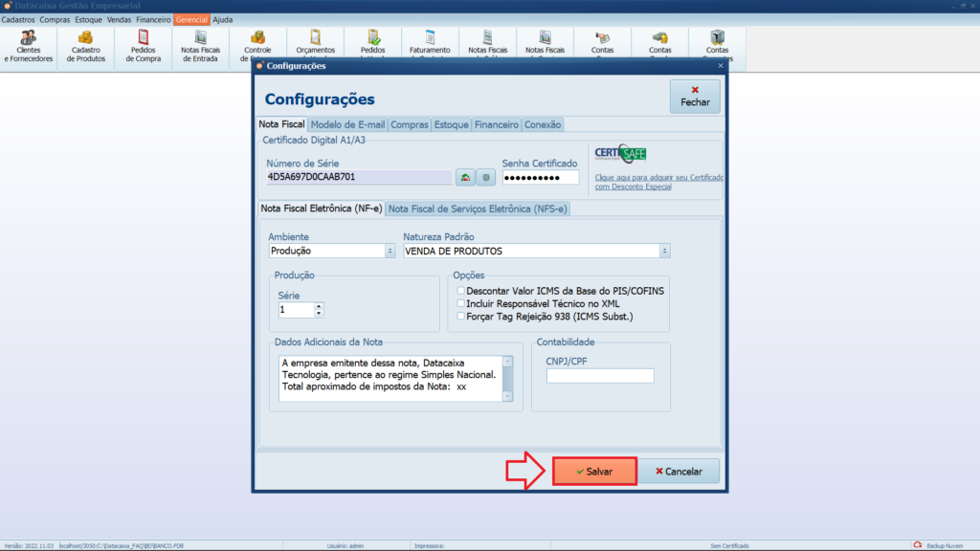
Task: Open Pedidos de Compra toolbar icon
Action: pyautogui.click(x=144, y=46)
